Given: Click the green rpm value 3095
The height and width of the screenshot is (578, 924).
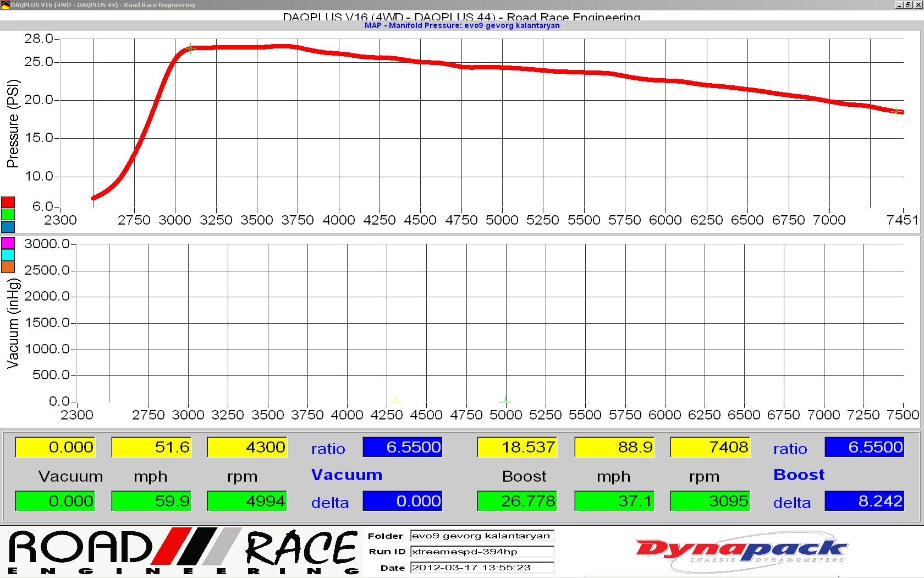Looking at the screenshot, I should pos(710,501).
